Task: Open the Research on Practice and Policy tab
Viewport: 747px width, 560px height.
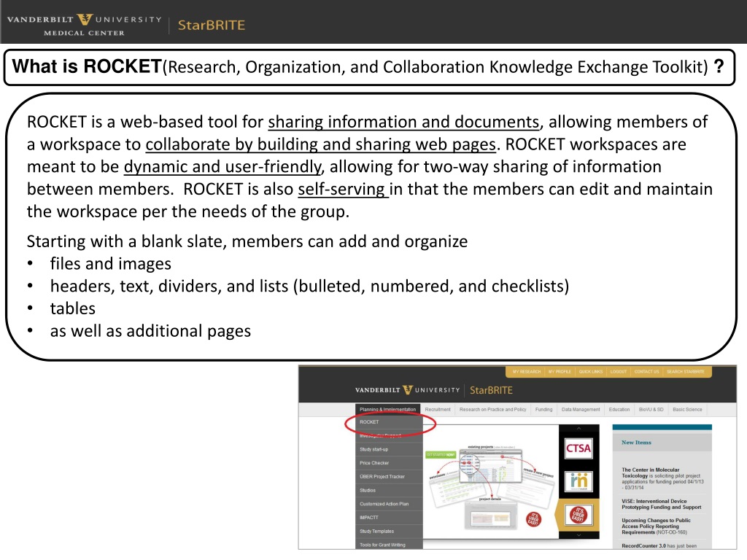Action: pos(492,410)
